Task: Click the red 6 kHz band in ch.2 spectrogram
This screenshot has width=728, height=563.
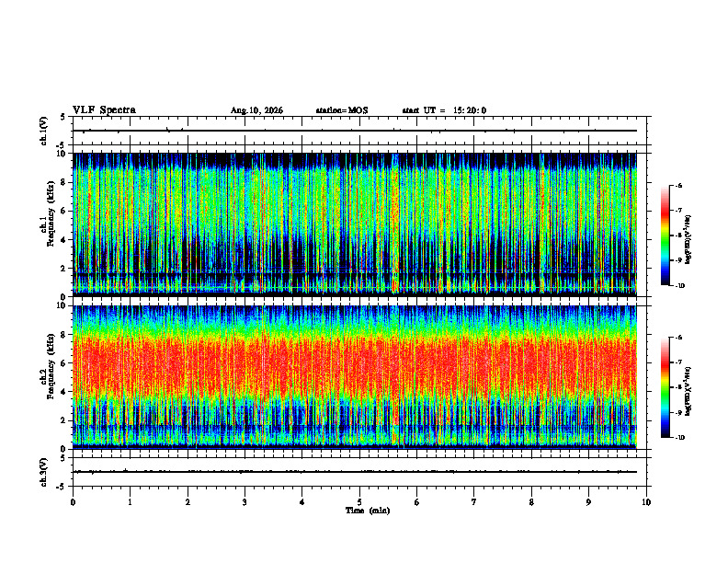Action: [x=355, y=362]
